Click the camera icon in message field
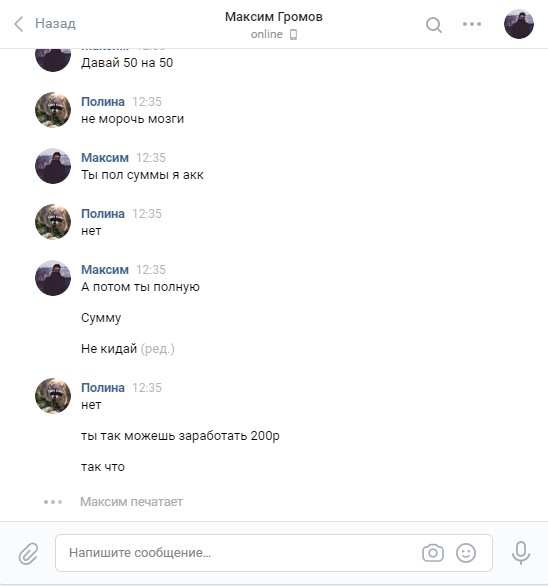Screen dimensions: 548x586 tap(433, 553)
